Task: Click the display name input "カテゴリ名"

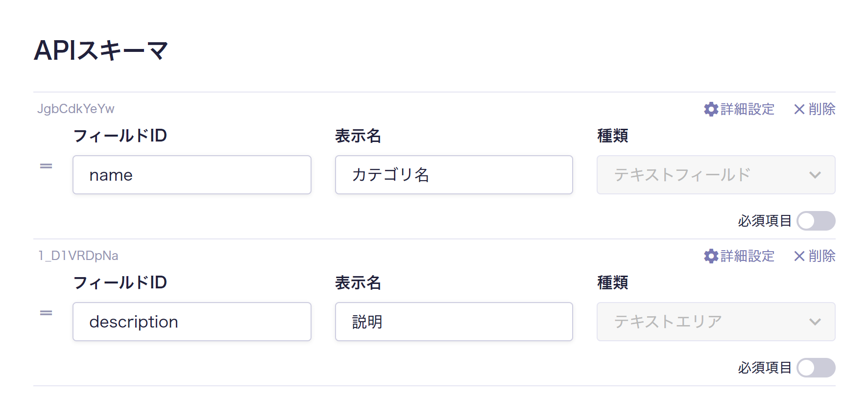Action: coord(454,175)
